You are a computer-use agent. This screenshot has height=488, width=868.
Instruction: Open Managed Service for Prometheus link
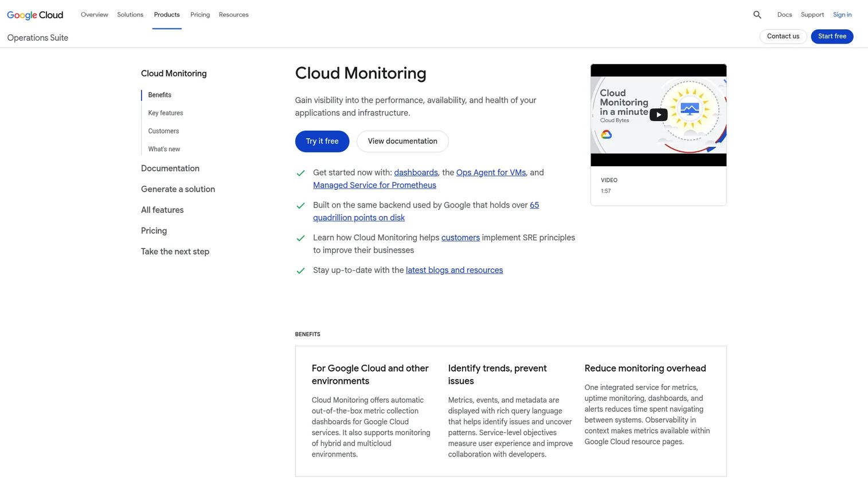pyautogui.click(x=374, y=185)
